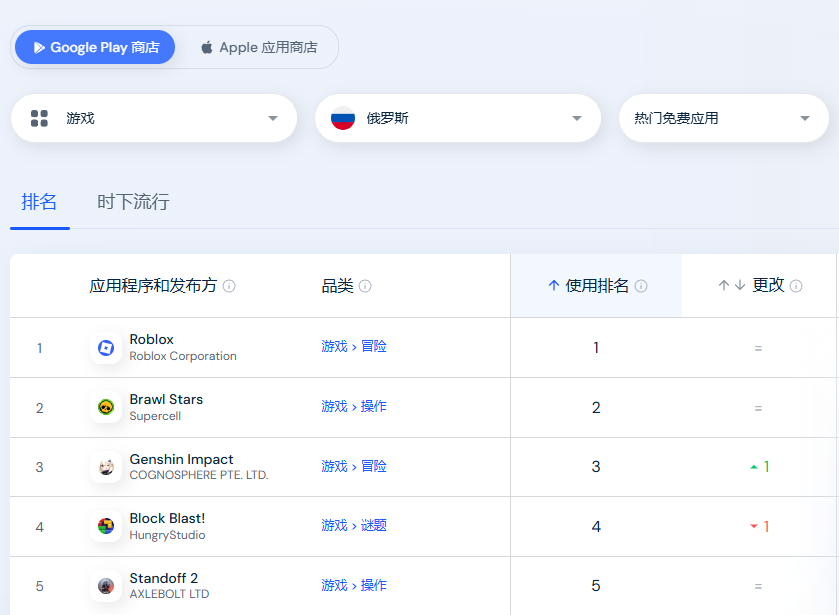The height and width of the screenshot is (615, 839).
Task: Click info icon next to 应用程序和发布方
Action: (x=229, y=286)
